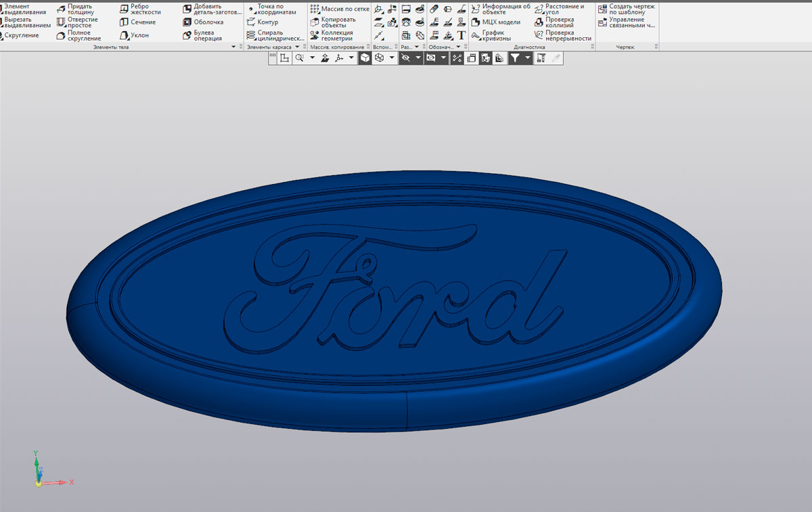Select the Оболочка tool
The image size is (812, 512).
203,22
